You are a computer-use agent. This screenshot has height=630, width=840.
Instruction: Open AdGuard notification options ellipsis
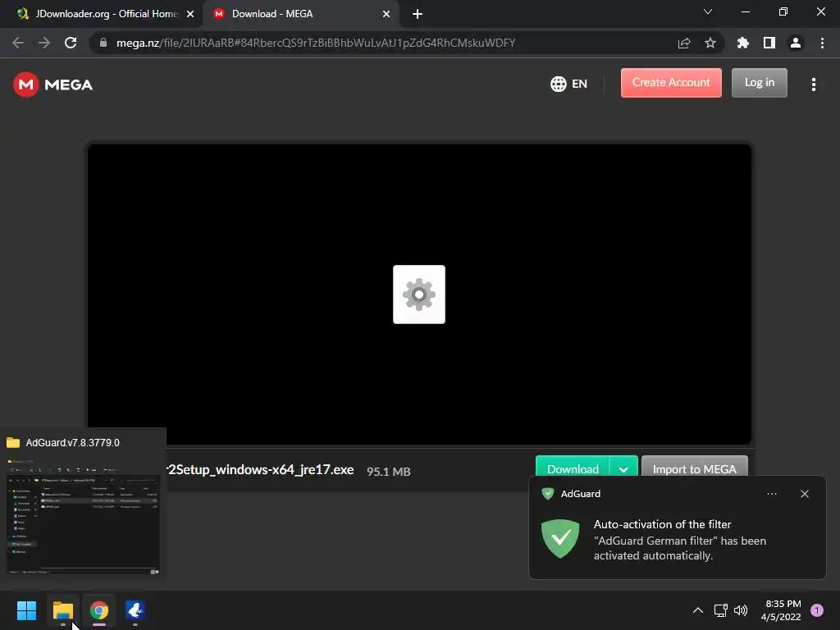pyautogui.click(x=772, y=494)
